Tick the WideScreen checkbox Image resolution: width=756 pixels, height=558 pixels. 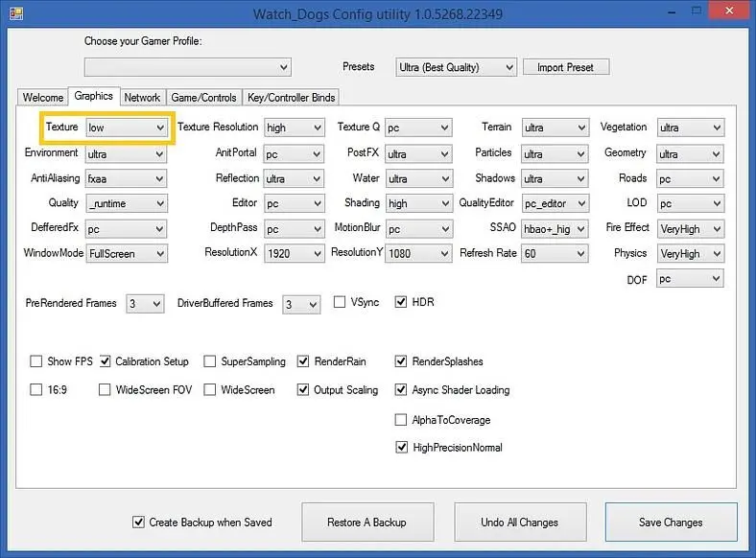(x=210, y=389)
